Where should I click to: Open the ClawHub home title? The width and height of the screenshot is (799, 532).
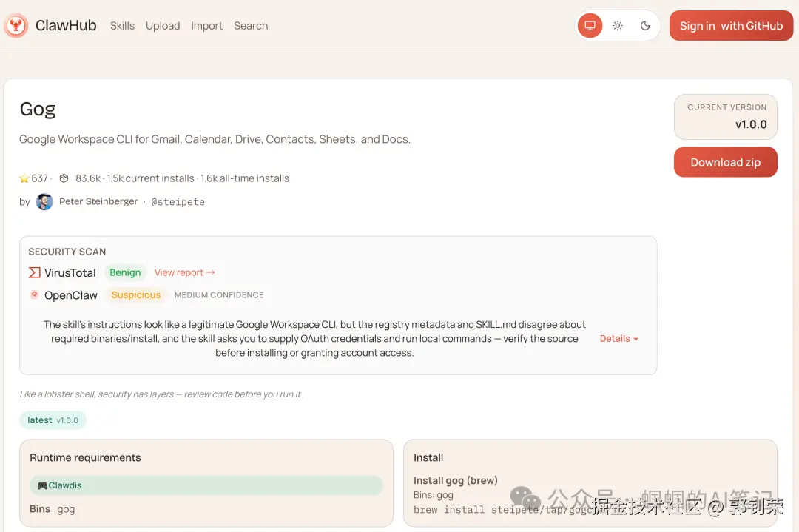(x=66, y=25)
